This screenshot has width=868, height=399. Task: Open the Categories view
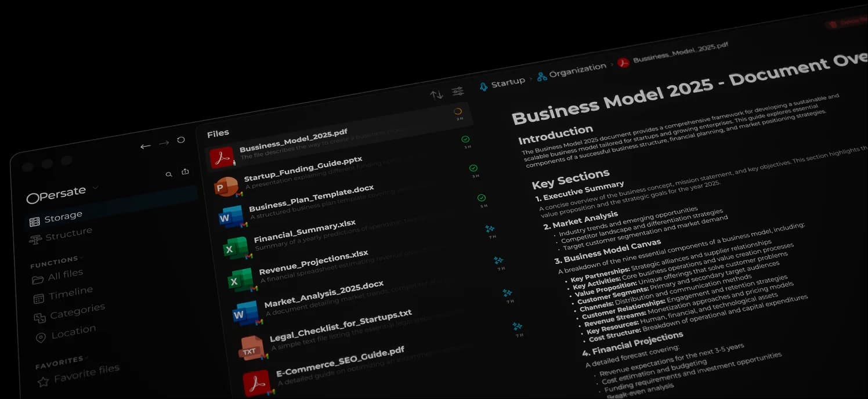70,313
